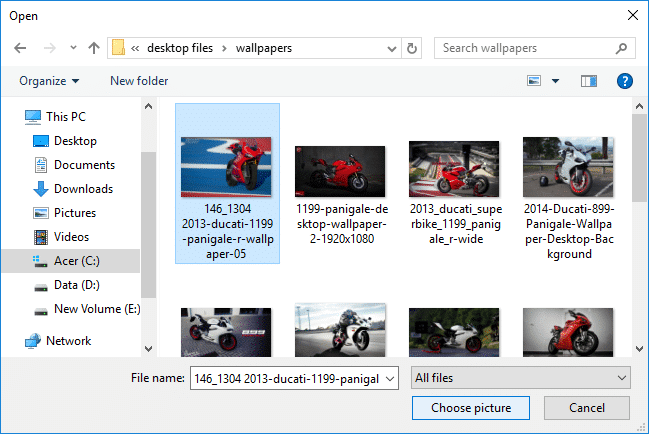Cancel the Open dialog

tap(587, 408)
